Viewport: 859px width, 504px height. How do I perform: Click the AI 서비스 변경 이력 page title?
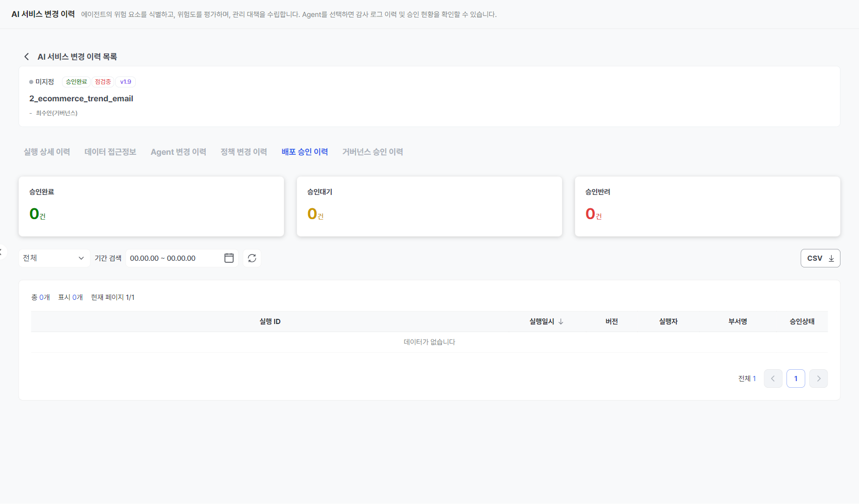[x=43, y=14]
